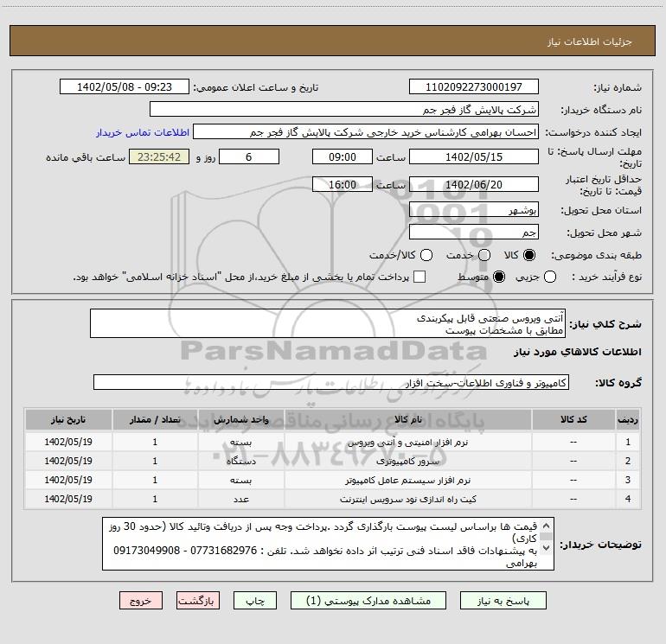Click scroll-down arrow in buyer notes box
The width and height of the screenshot is (666, 644).
point(547,548)
